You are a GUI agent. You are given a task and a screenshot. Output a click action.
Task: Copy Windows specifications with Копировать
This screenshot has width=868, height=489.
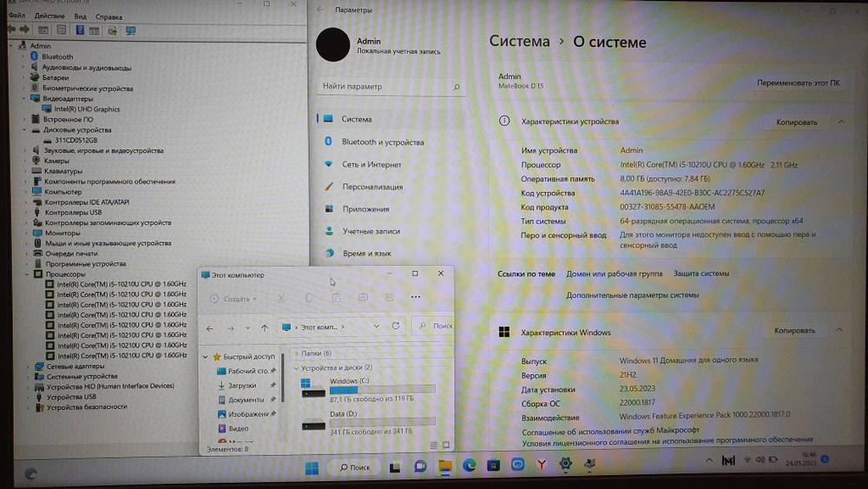click(x=794, y=330)
